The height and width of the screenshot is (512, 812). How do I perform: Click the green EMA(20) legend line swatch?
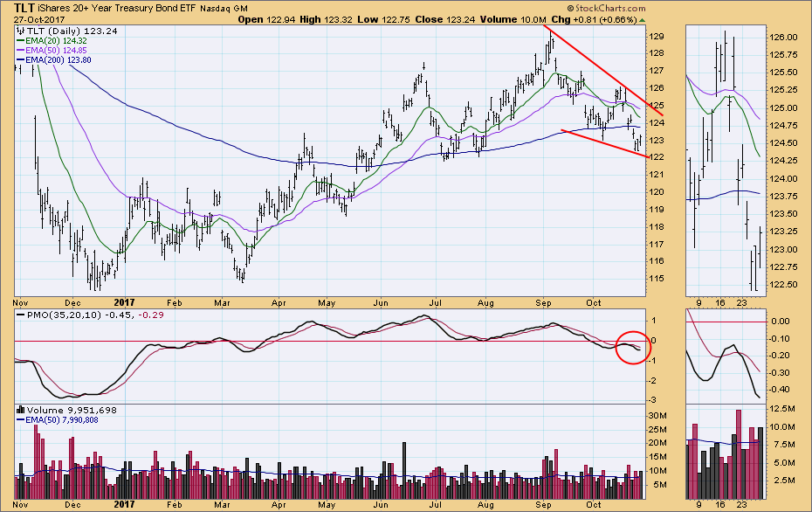pos(21,41)
